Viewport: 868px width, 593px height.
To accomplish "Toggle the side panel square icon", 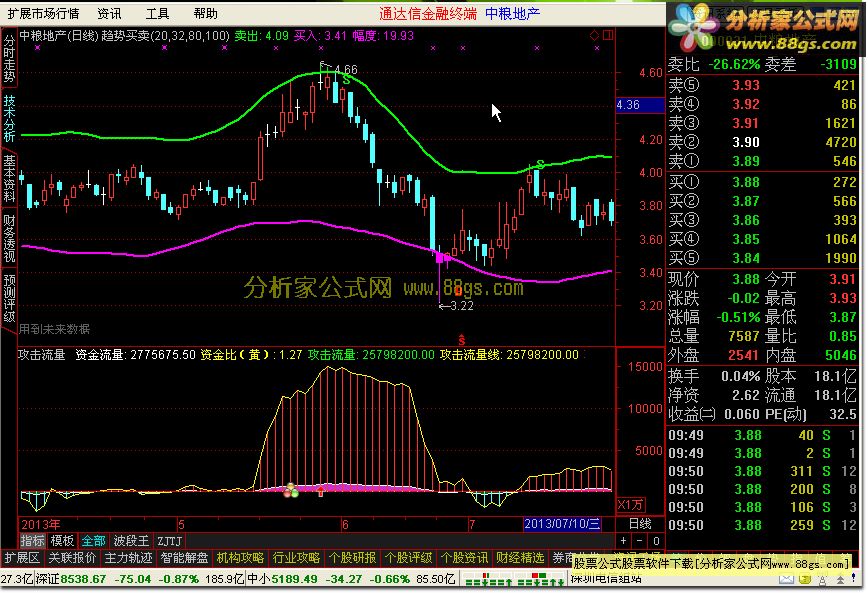I will tap(608, 35).
